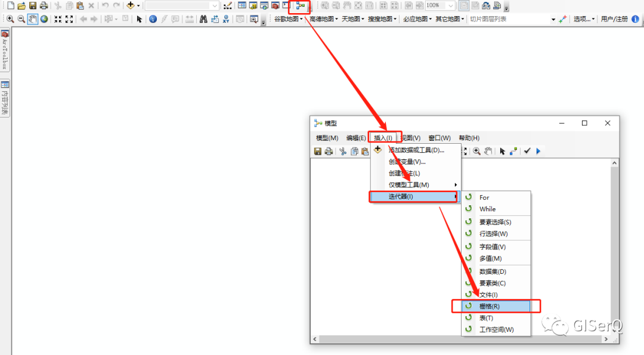The width and height of the screenshot is (644, 355).
Task: Select 要素选择(S) iterator
Action: click(x=496, y=223)
